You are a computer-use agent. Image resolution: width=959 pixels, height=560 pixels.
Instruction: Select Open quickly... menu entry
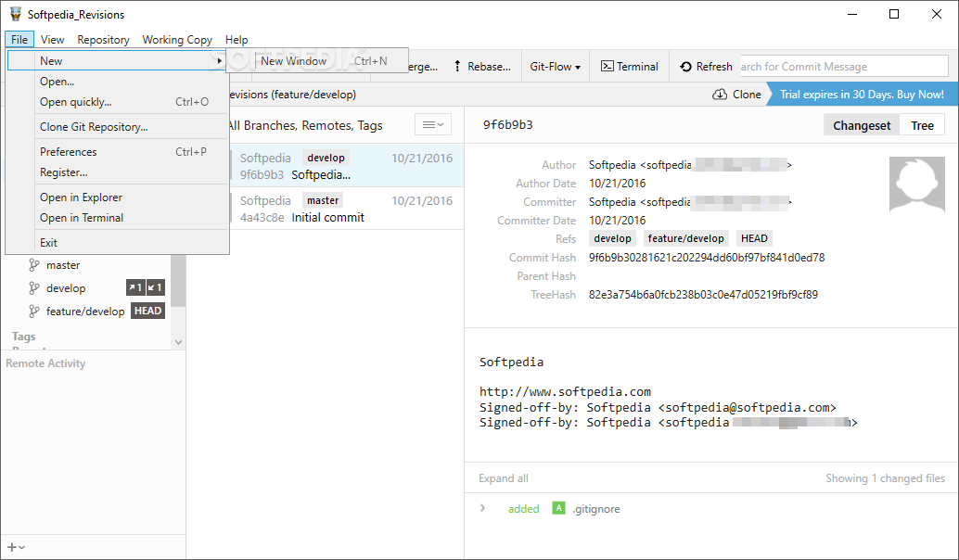(x=117, y=102)
